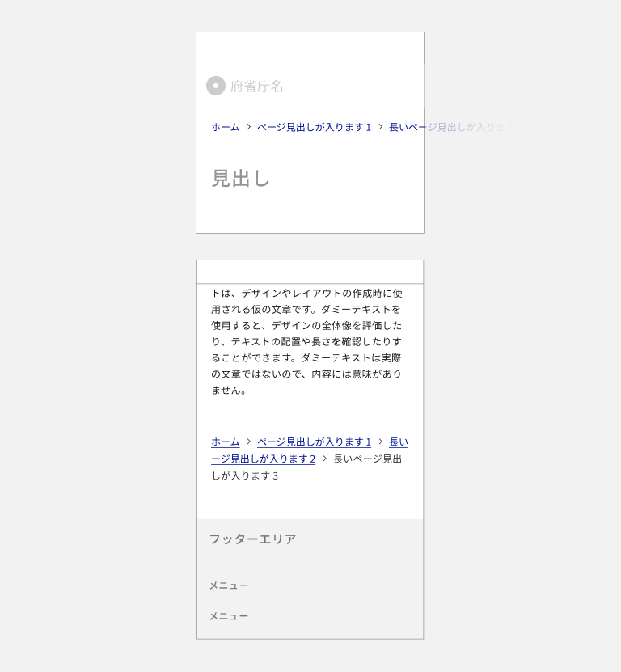Open ホーム in the breadcrumb above the footer
Viewport: 621px width, 672px height.
pyautogui.click(x=225, y=442)
